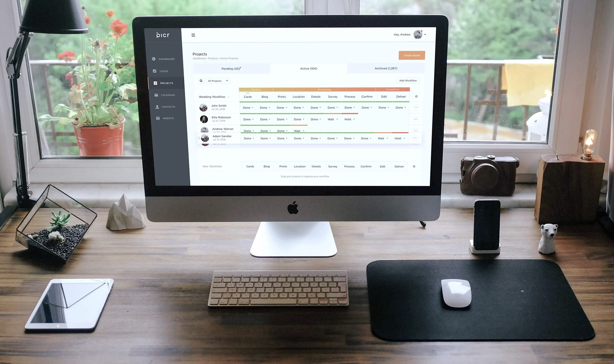The image size is (614, 364).
Task: Click the Add Workflow button
Action: click(x=408, y=81)
